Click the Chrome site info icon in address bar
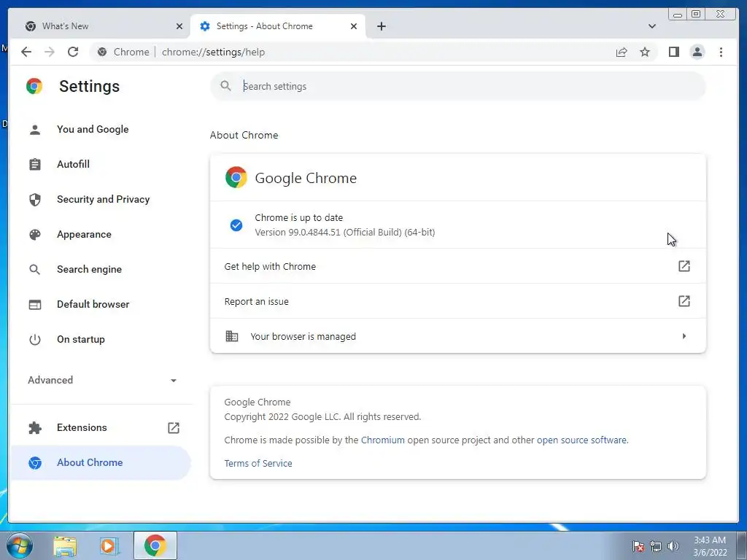The image size is (747, 560). [x=102, y=52]
